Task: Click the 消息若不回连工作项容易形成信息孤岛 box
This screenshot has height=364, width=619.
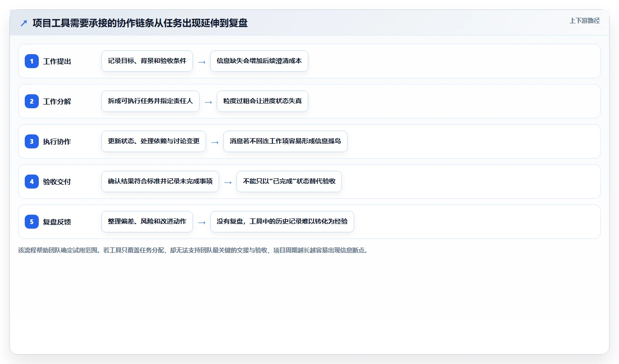Action: coord(285,141)
